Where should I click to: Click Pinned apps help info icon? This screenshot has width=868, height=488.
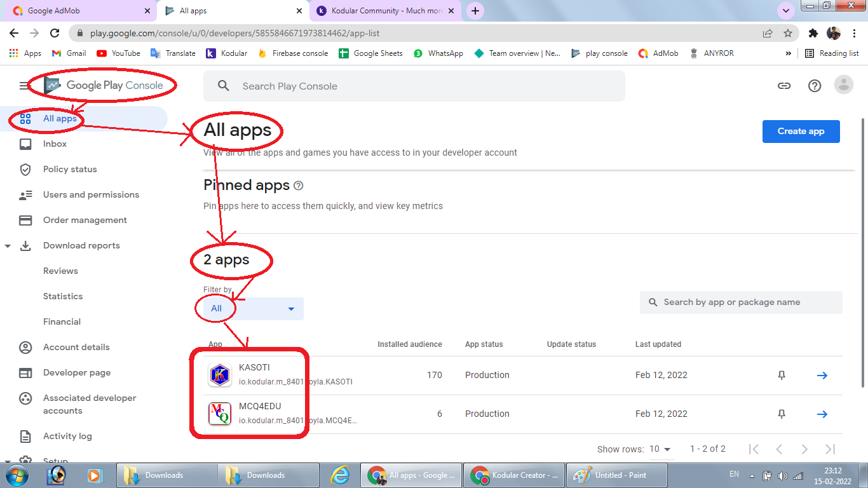(x=299, y=186)
